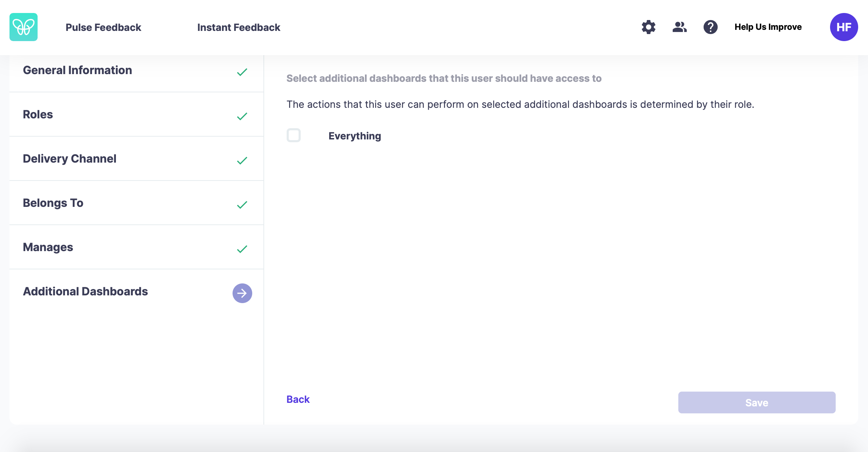Open the users management icon

click(x=680, y=27)
